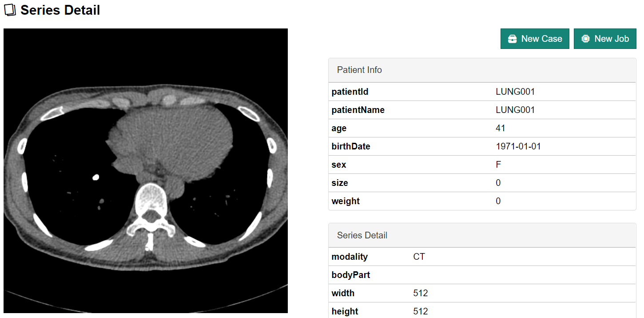Select the Series Detail panel header
The width and height of the screenshot is (644, 318).
coord(482,235)
